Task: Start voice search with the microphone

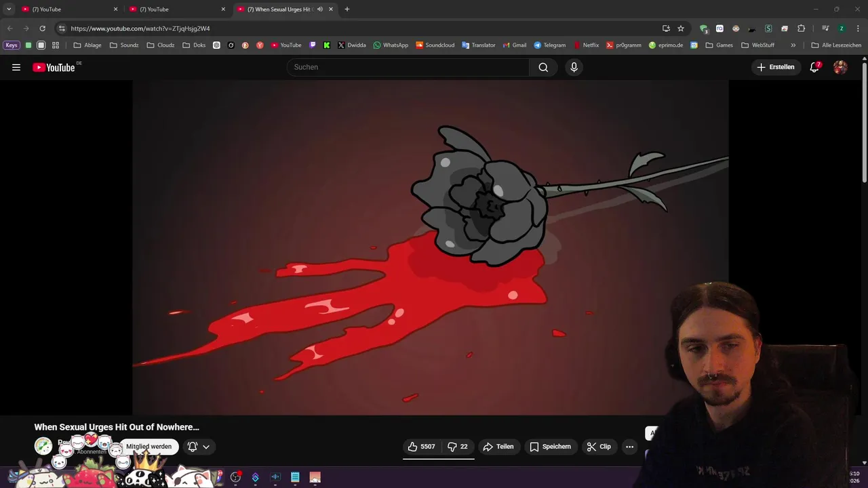Action: (574, 67)
